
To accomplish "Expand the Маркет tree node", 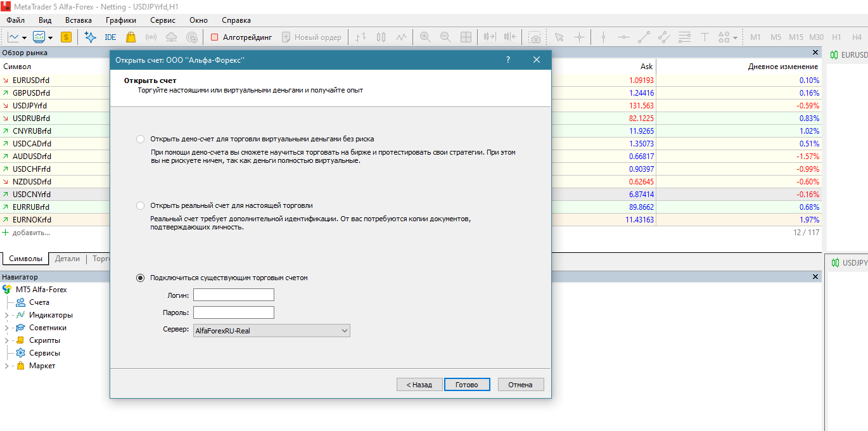I will (7, 366).
